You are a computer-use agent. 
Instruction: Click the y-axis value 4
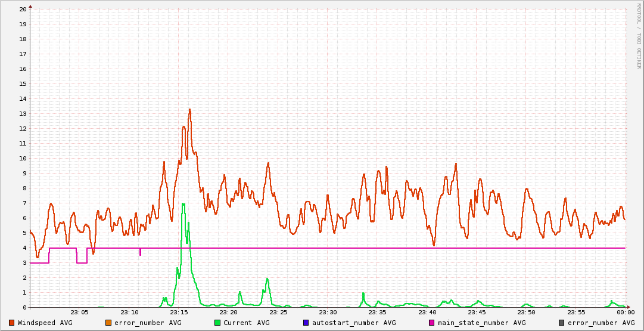coord(24,248)
